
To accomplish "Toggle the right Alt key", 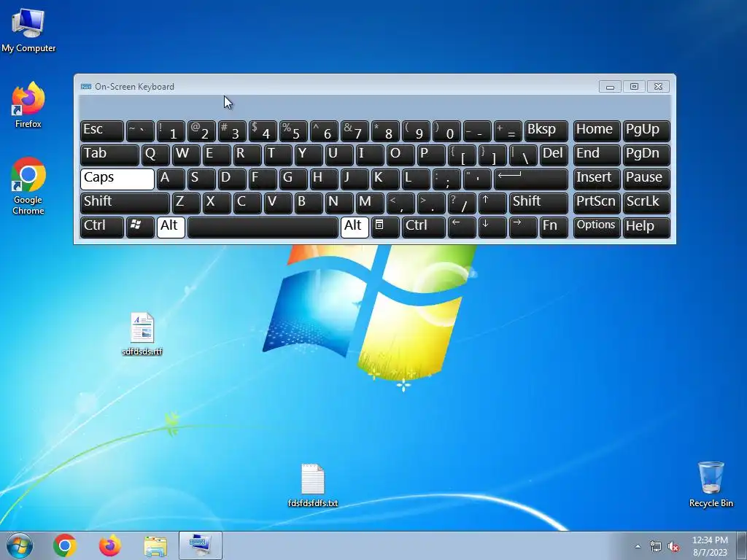I will click(355, 227).
